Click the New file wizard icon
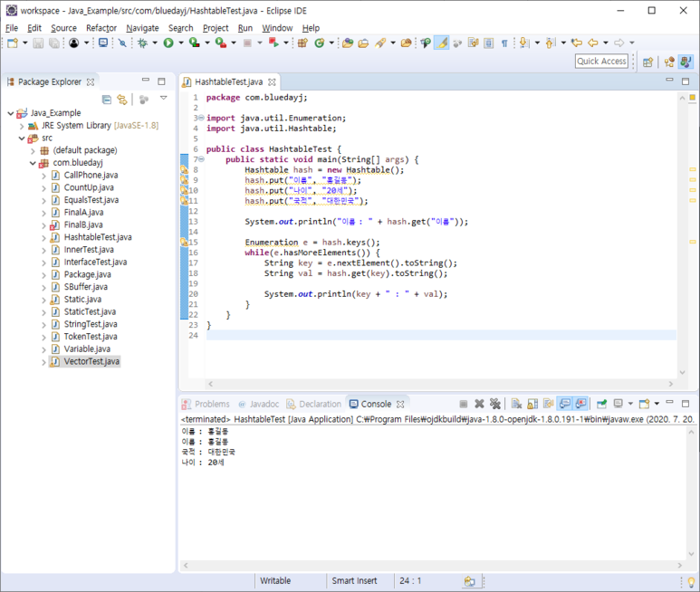Screen dimensions: 700x592 (x=13, y=43)
